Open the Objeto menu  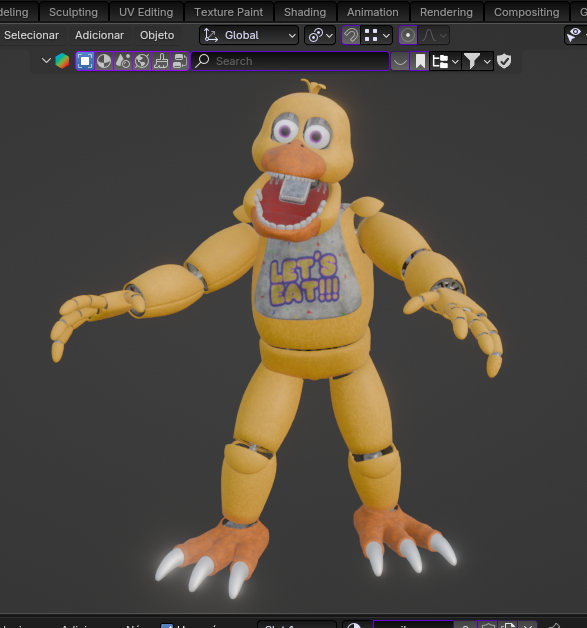coord(157,35)
